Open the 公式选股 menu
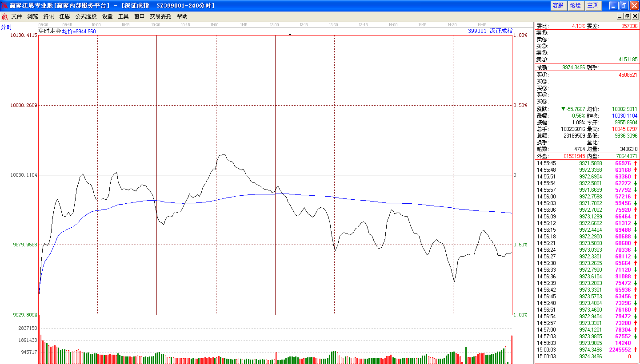Image resolution: width=640 pixels, height=364 pixels. 86,16
